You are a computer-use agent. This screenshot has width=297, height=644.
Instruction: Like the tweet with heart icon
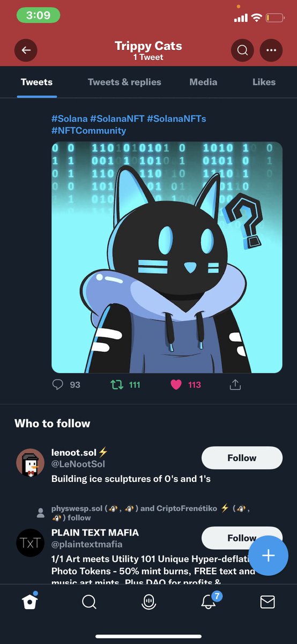coord(176,385)
